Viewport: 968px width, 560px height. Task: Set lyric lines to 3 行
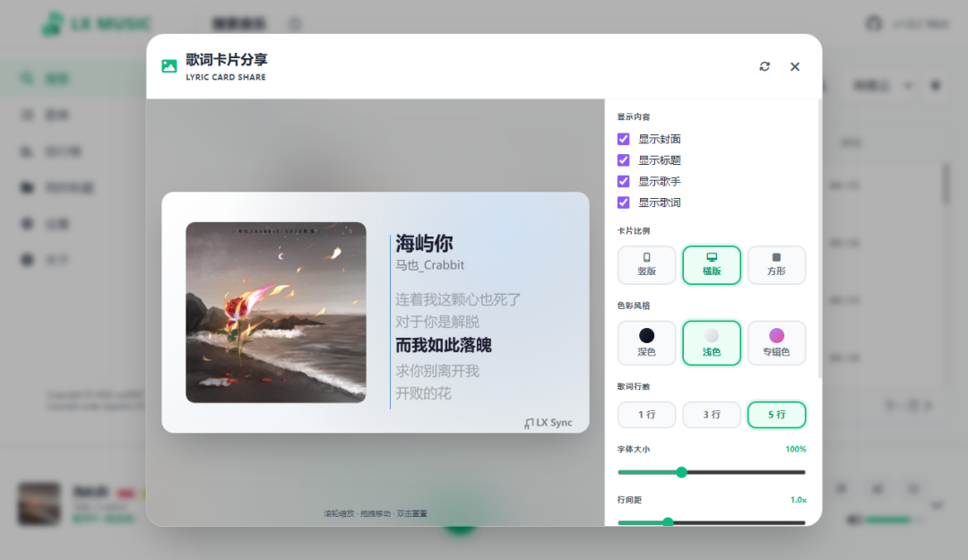(711, 414)
